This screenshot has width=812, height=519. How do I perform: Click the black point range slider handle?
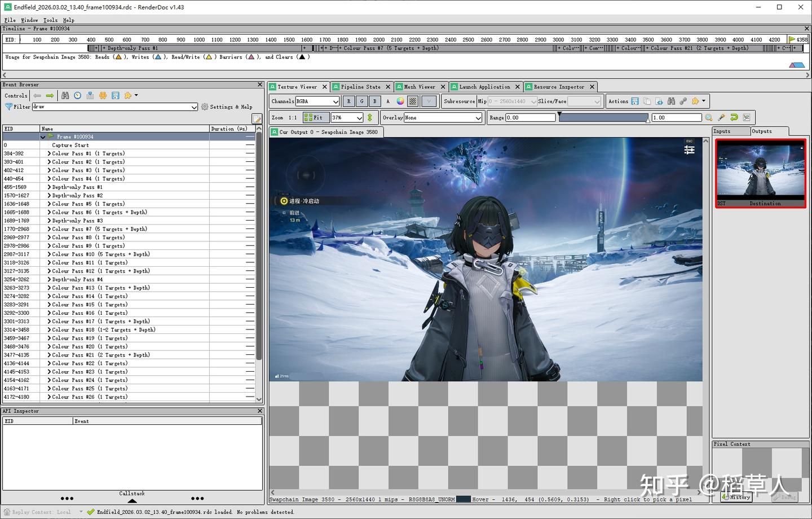pos(559,115)
